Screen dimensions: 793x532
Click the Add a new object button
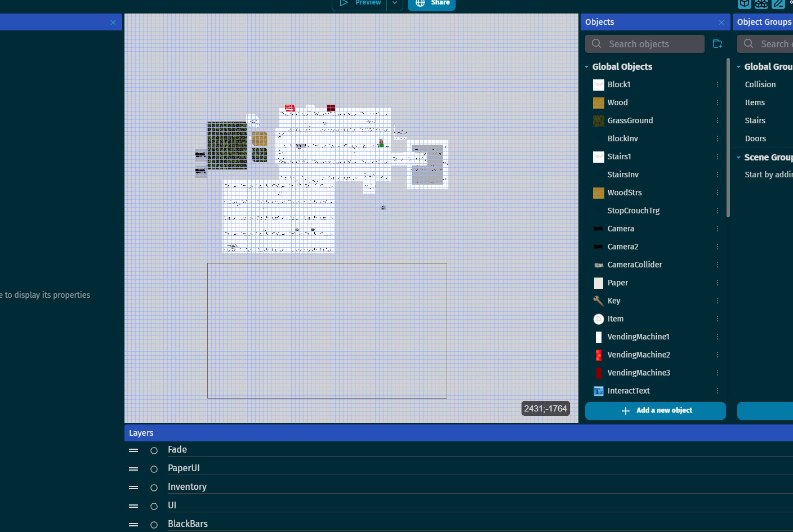point(655,410)
